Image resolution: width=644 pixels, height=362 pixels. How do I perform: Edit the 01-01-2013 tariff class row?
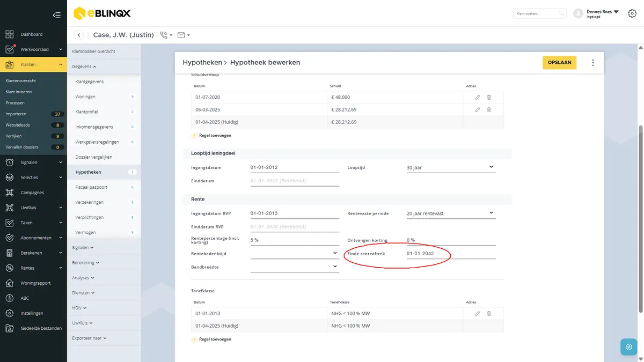click(x=477, y=313)
